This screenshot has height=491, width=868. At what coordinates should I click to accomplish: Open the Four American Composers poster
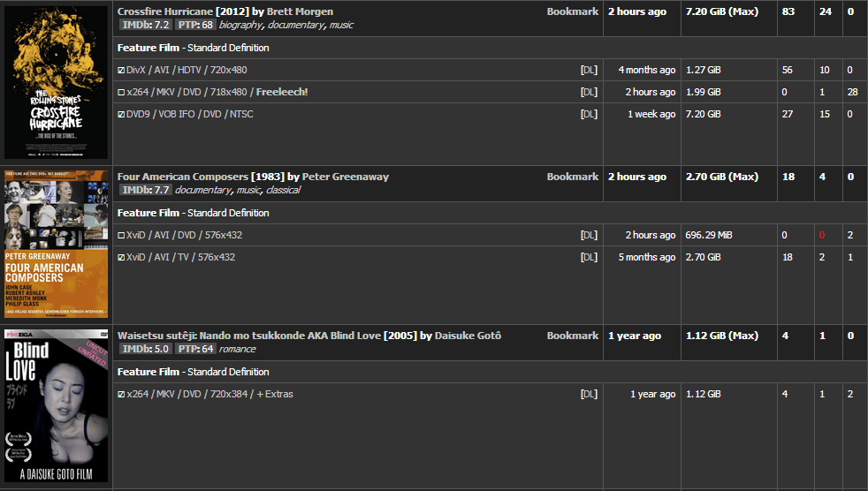[56, 244]
